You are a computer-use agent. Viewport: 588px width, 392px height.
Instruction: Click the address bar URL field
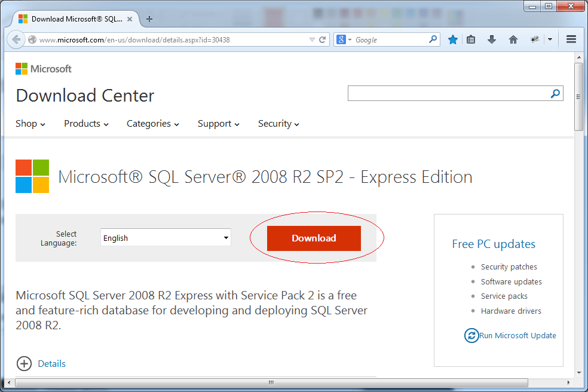[x=173, y=40]
